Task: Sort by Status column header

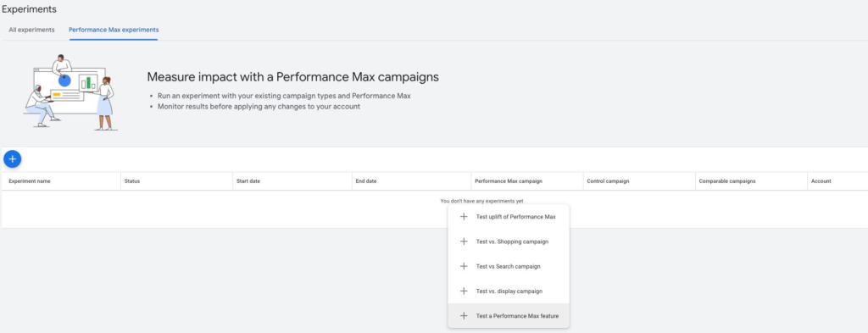Action: (x=132, y=181)
